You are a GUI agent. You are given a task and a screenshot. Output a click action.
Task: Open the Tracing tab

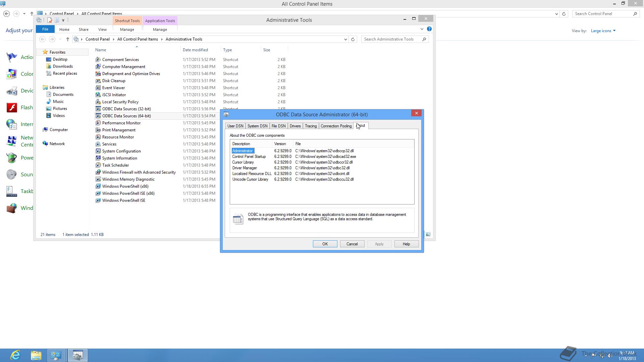click(311, 126)
